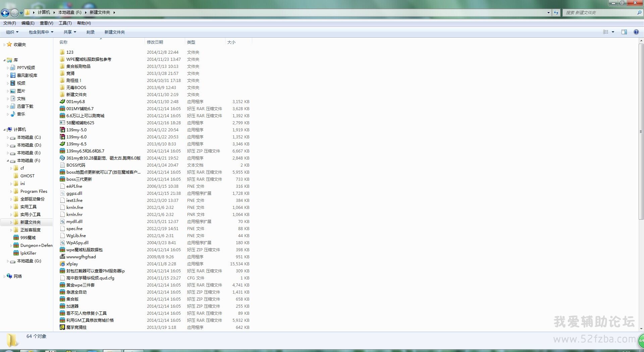Click the refresh button beside address bar

pyautogui.click(x=556, y=13)
